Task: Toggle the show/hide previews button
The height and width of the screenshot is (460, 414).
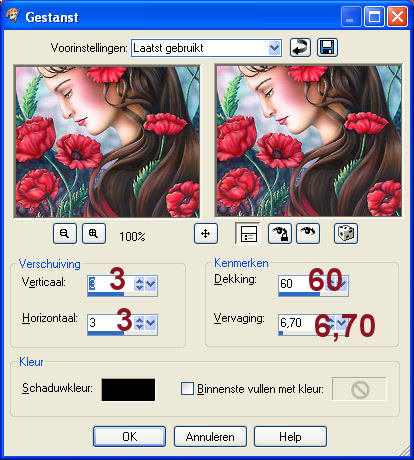Action: [248, 233]
